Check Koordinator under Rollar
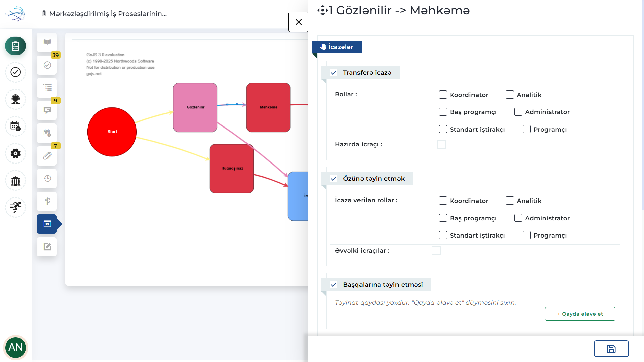Viewport: 644px width, 362px height. coord(443,95)
